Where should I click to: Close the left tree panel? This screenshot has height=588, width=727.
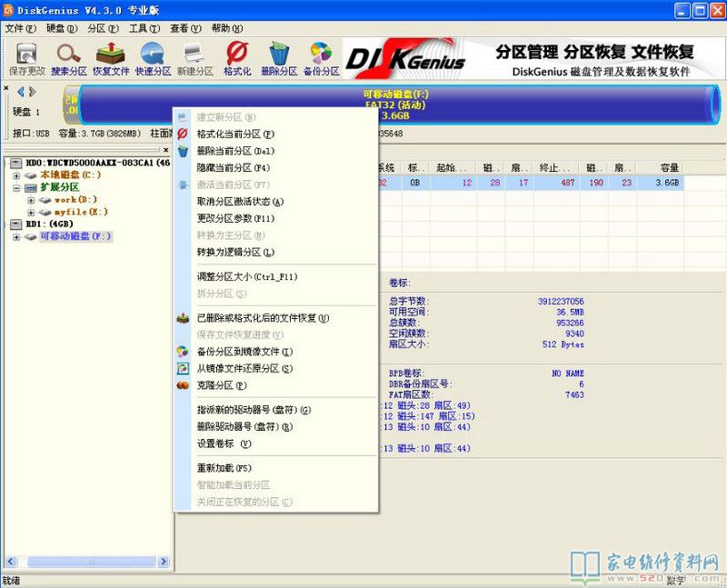(166, 150)
